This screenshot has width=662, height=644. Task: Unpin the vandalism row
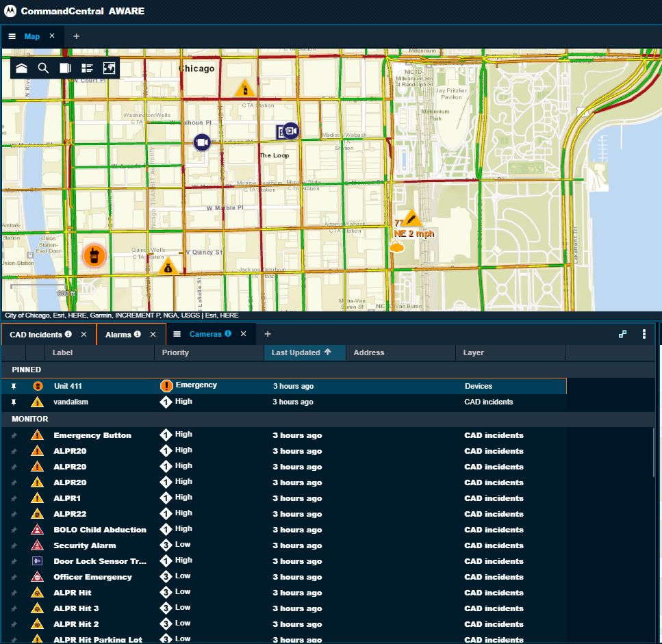14,402
